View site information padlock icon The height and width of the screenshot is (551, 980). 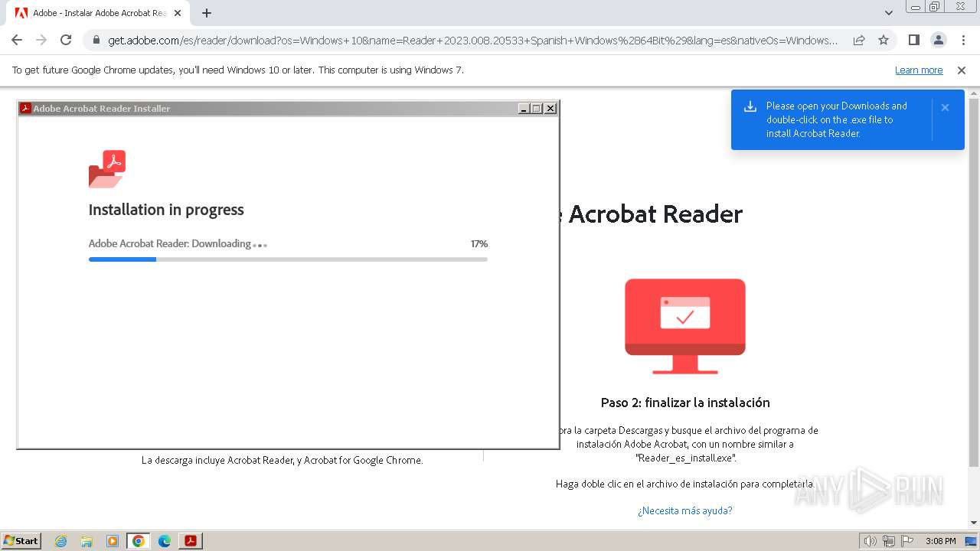click(96, 40)
